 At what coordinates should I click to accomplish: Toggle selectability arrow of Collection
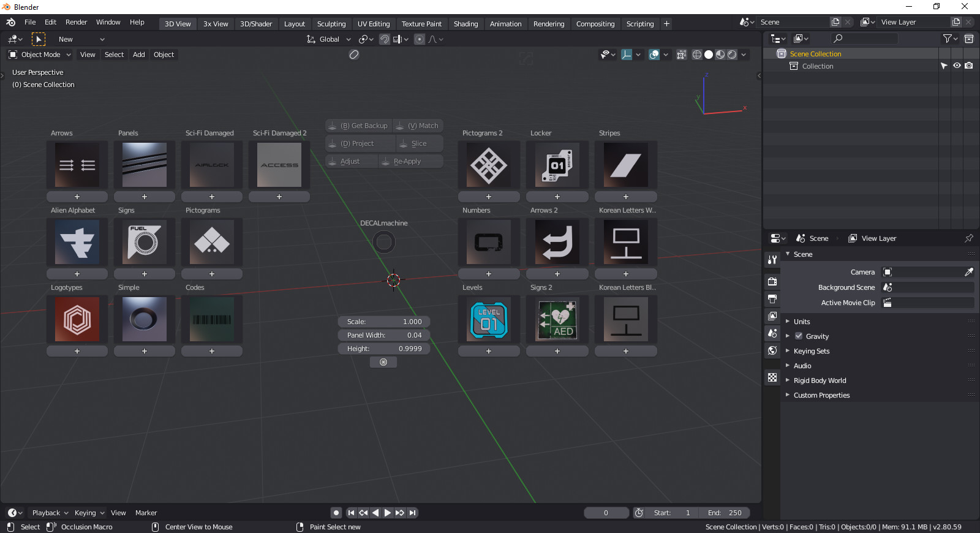click(944, 66)
